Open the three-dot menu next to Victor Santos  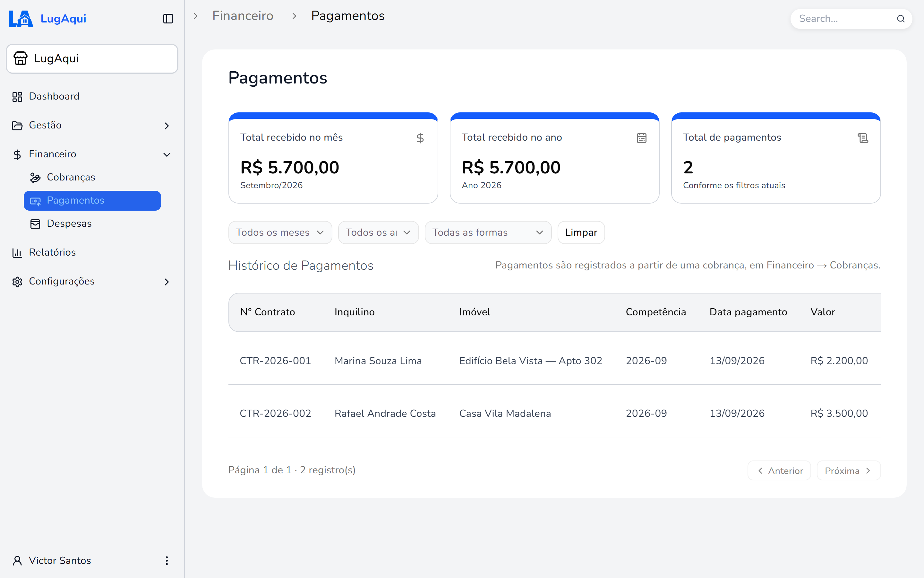167,561
